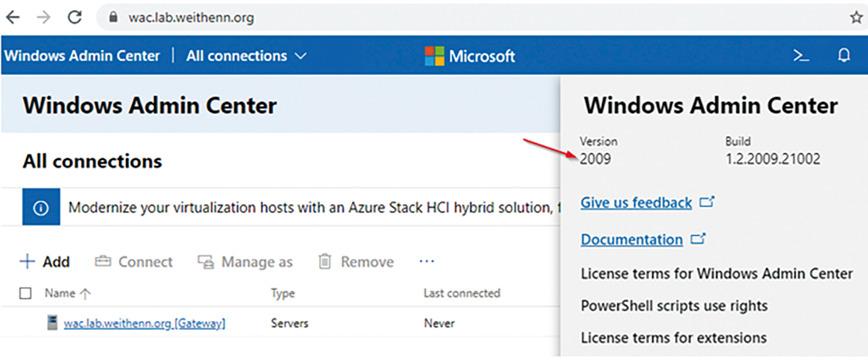Select build number 1.2.2009.21002
The height and width of the screenshot is (360, 868).
(772, 159)
